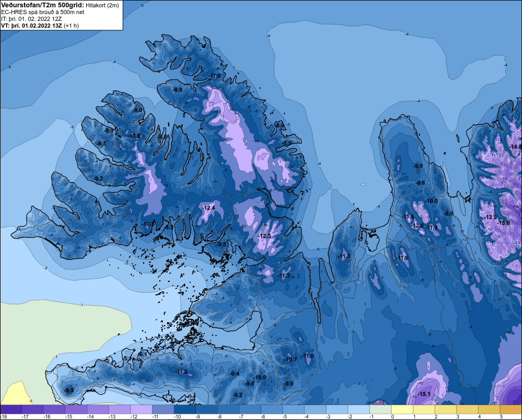Viewport: 522px width, 420px height.
Task: Click the -14.8 temperature value on the map
Action: [516, 147]
